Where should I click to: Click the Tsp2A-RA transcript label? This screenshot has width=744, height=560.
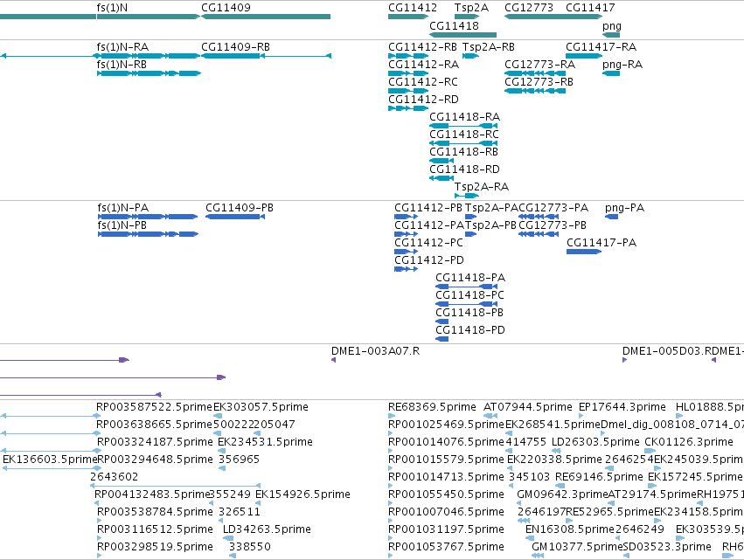point(482,187)
